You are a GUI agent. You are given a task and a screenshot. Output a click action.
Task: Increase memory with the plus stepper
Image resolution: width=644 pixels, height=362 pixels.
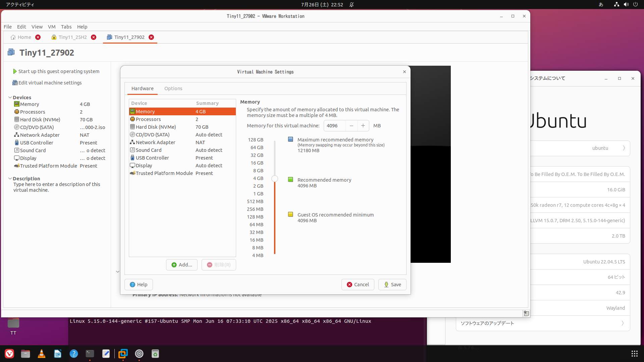pyautogui.click(x=363, y=126)
